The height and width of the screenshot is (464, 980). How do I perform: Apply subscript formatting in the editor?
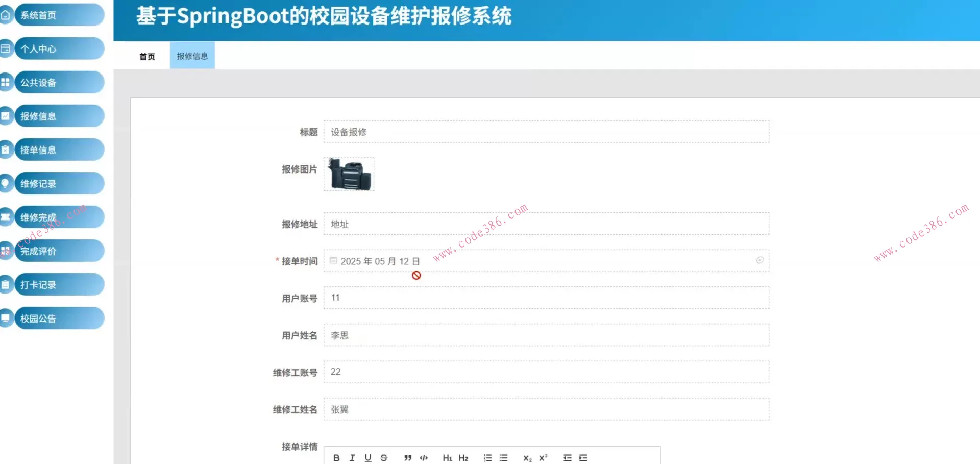[x=526, y=458]
